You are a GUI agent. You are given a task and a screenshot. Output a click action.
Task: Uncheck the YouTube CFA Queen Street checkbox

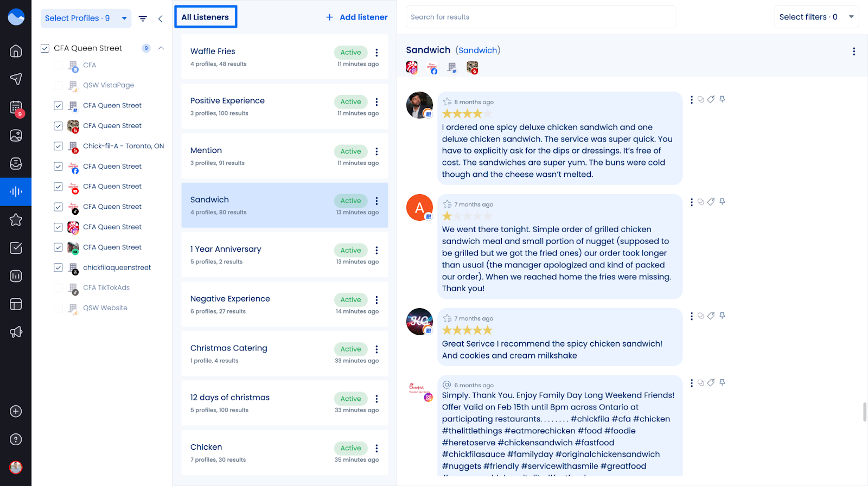58,187
